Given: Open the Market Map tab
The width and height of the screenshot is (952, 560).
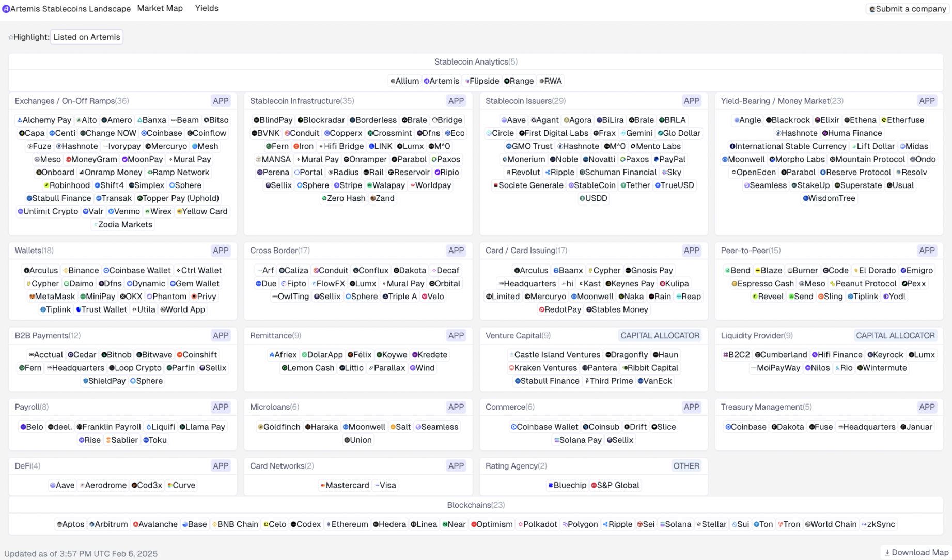Looking at the screenshot, I should 160,8.
